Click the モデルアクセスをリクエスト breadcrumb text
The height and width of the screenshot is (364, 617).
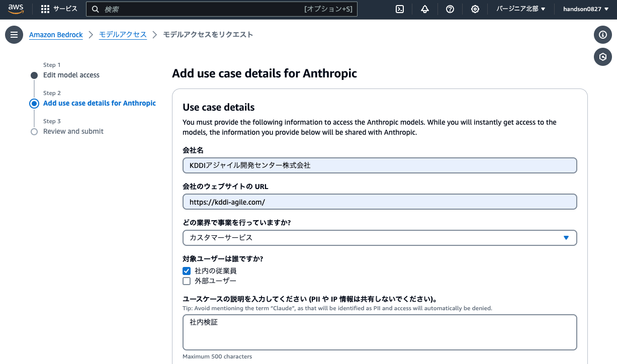(x=208, y=35)
